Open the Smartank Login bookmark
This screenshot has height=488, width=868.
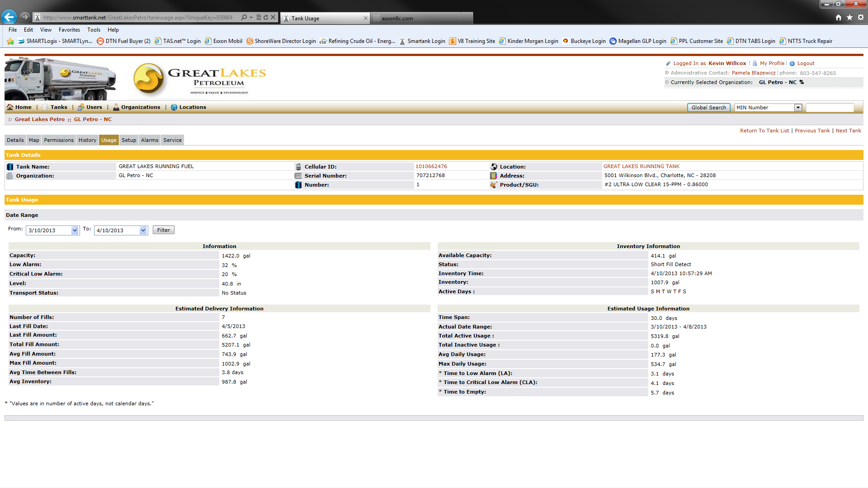click(x=422, y=41)
